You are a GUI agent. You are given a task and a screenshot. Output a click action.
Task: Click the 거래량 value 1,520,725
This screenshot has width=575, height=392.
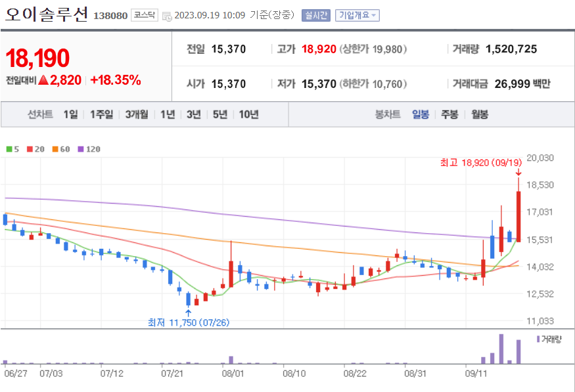[511, 49]
